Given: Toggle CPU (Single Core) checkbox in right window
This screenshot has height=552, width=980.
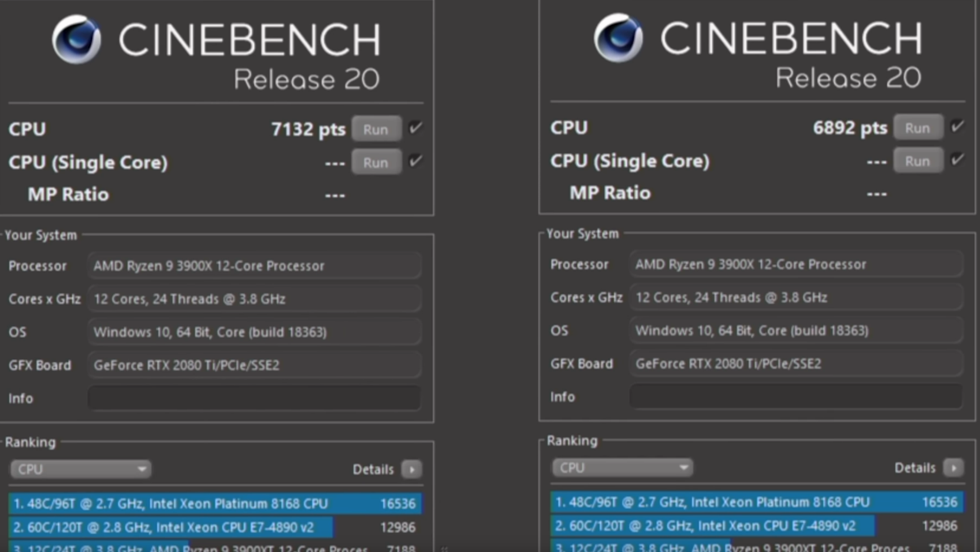Looking at the screenshot, I should pyautogui.click(x=958, y=159).
